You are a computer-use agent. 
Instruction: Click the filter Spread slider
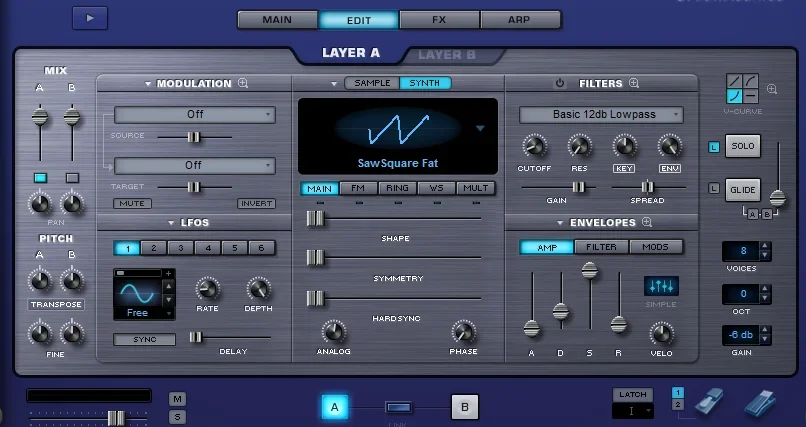tap(648, 187)
